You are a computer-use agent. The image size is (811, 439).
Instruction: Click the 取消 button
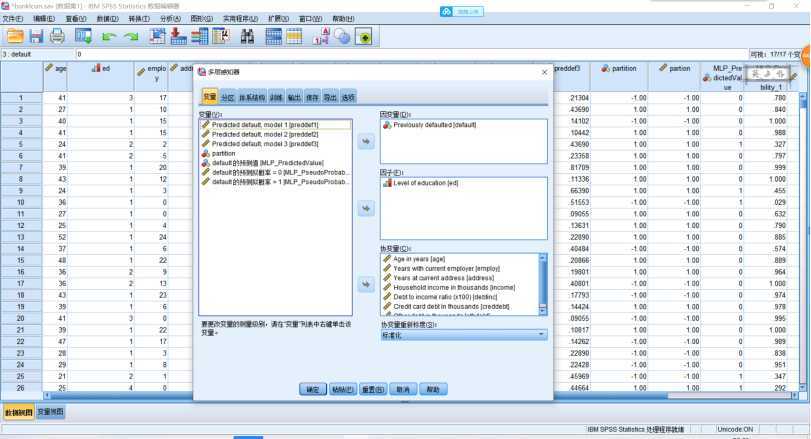coord(403,389)
